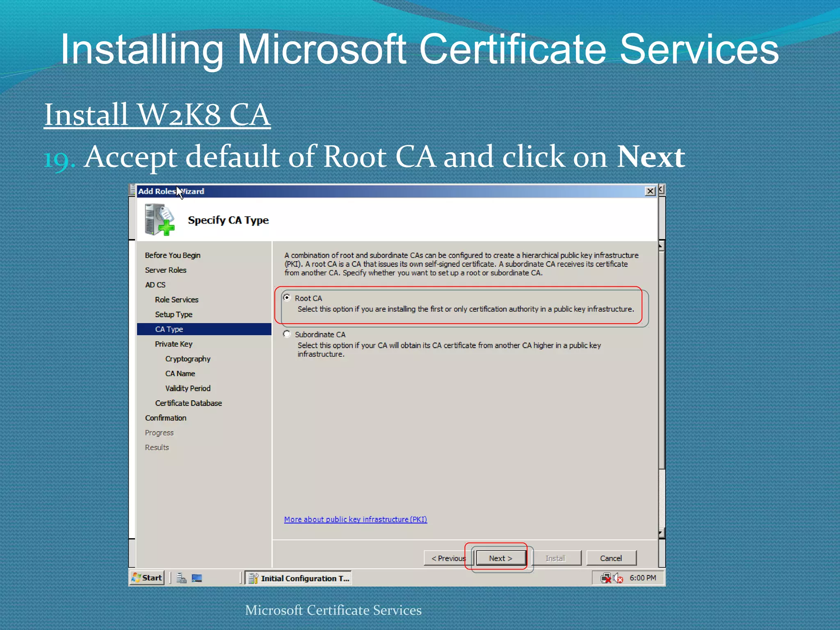This screenshot has width=840, height=630.
Task: Click the Cancel button
Action: point(611,558)
